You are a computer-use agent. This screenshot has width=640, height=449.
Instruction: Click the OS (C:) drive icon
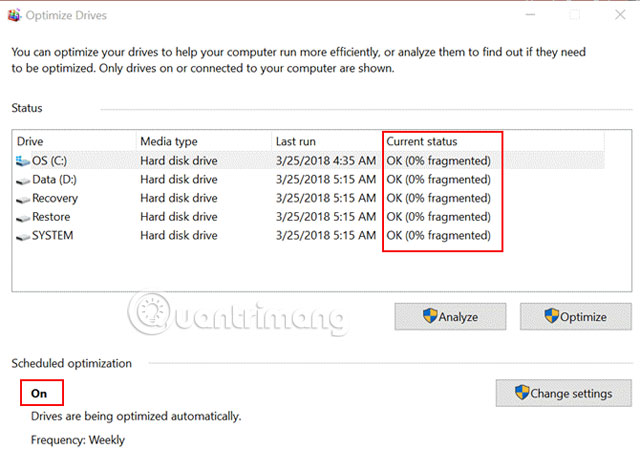(x=24, y=161)
